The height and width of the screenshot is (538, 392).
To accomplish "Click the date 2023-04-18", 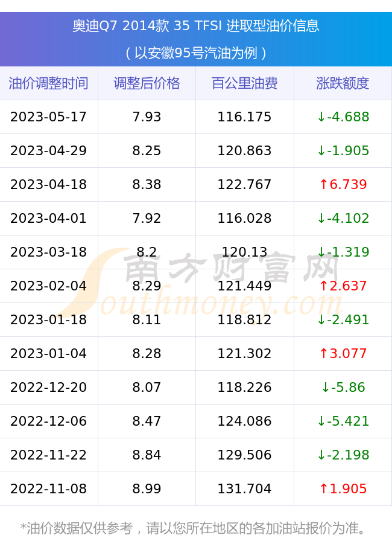I will click(49, 184).
